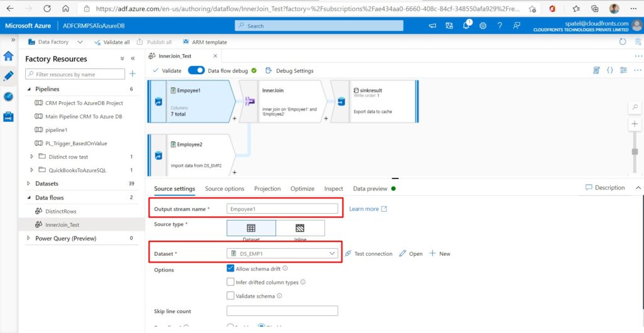Click the Skip line count field
The image size is (644, 333).
(x=282, y=311)
